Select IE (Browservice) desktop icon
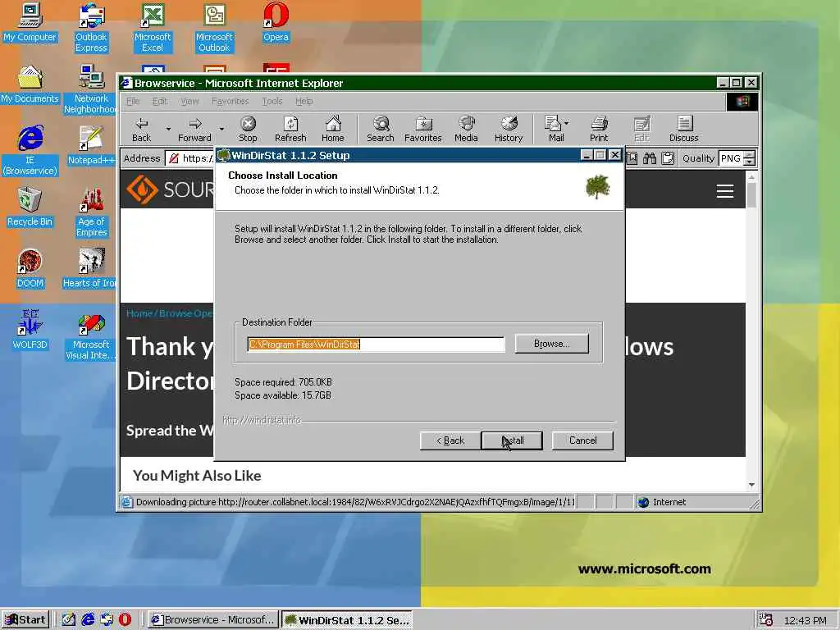Image resolution: width=840 pixels, height=630 pixels. coord(30,151)
